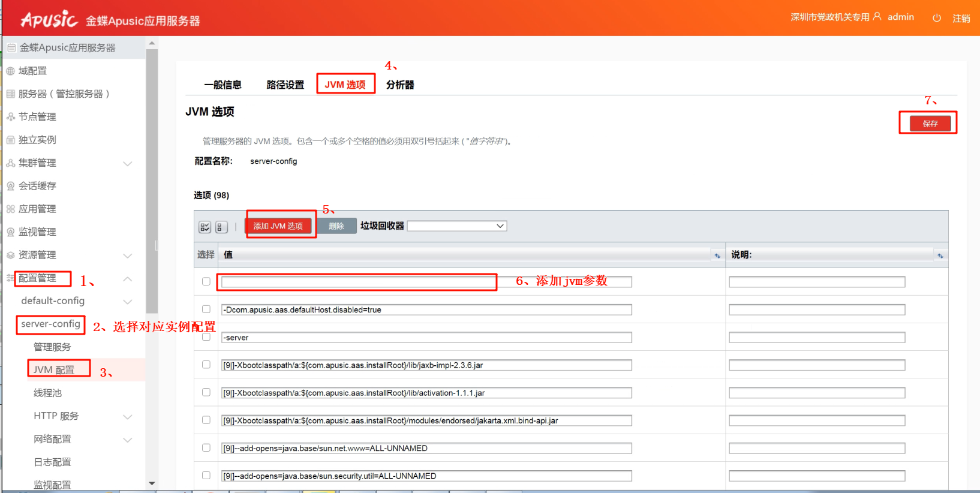
Task: Select checkbox for jakarta.xml.bind-api.jar row
Action: [206, 420]
